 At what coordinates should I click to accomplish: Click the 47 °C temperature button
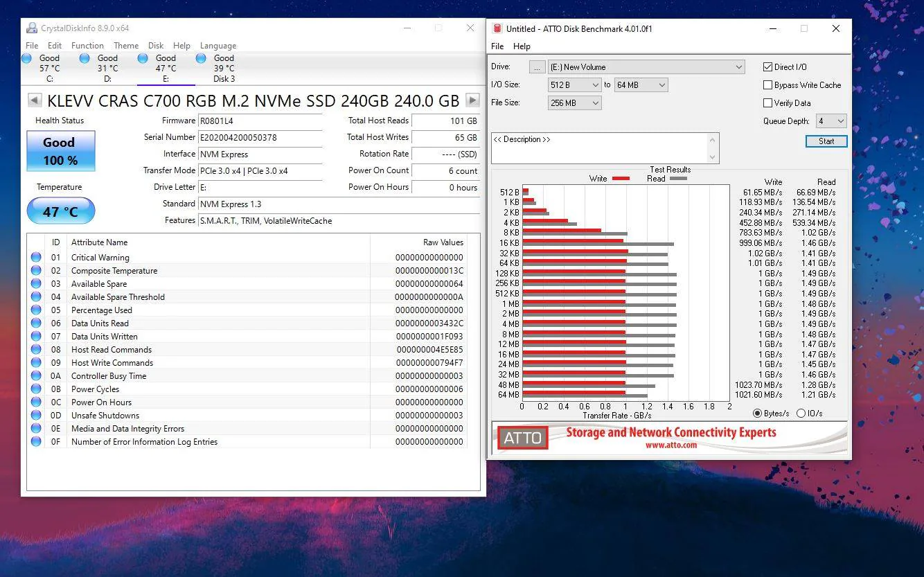pyautogui.click(x=61, y=211)
